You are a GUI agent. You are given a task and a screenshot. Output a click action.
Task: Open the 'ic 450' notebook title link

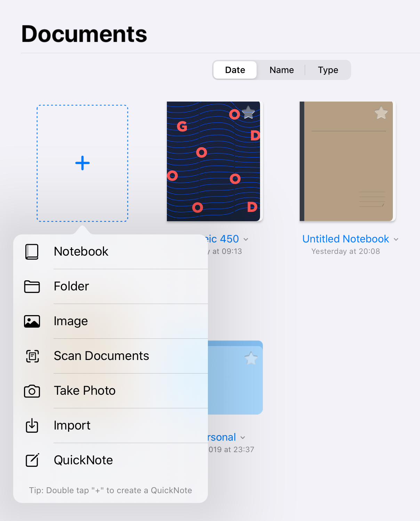(x=224, y=239)
